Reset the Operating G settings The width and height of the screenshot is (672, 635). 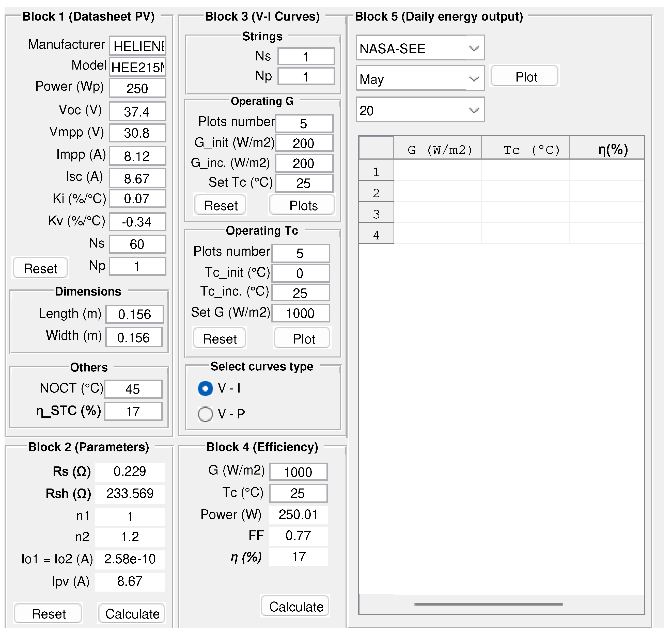(221, 205)
